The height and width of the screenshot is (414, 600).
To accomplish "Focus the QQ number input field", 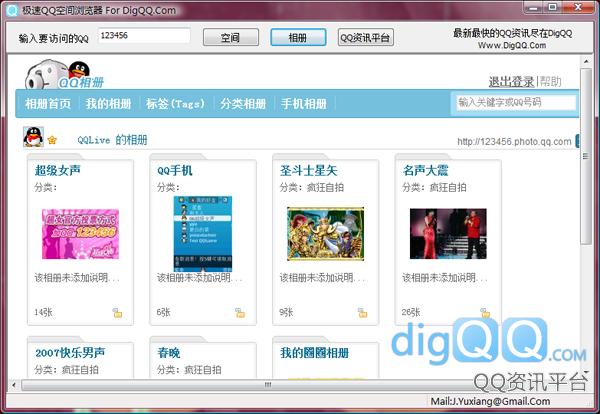I will pyautogui.click(x=144, y=36).
